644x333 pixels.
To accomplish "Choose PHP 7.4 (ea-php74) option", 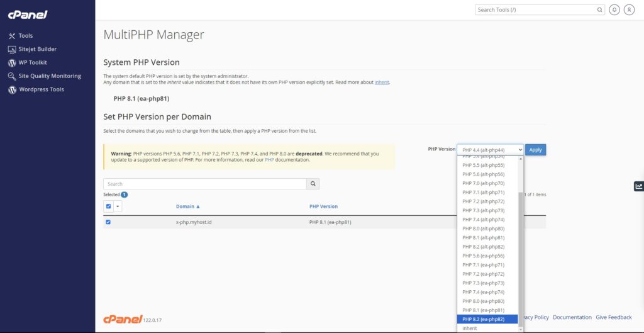I will pyautogui.click(x=487, y=292).
